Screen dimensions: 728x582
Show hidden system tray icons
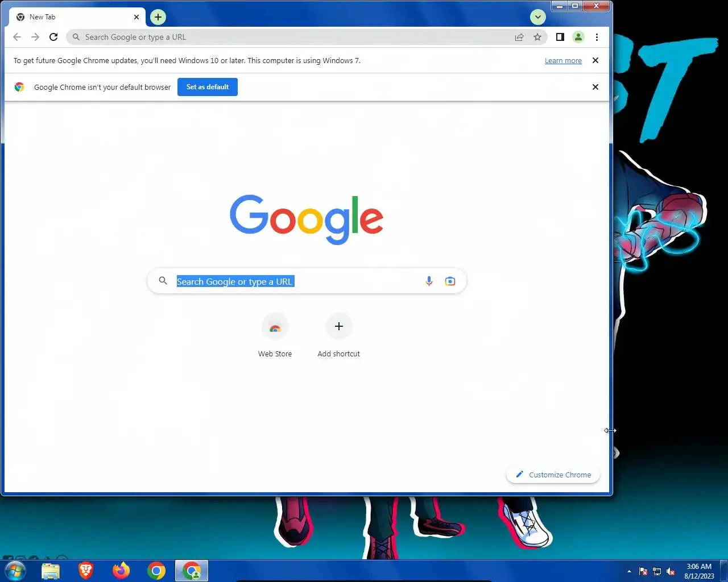[629, 571]
